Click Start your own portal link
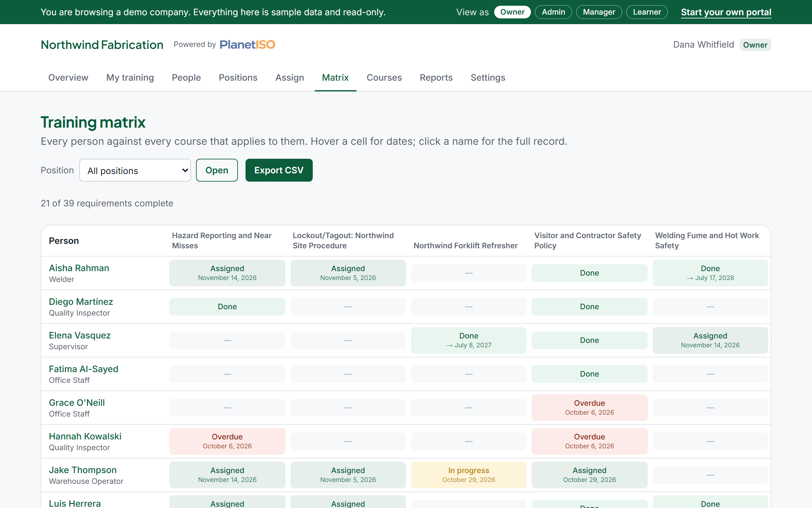The image size is (812, 508). (726, 12)
